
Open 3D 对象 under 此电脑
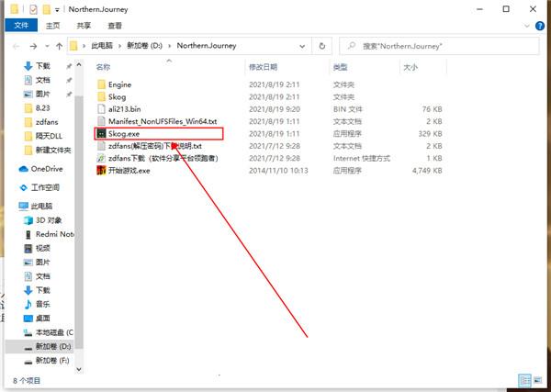click(x=49, y=220)
